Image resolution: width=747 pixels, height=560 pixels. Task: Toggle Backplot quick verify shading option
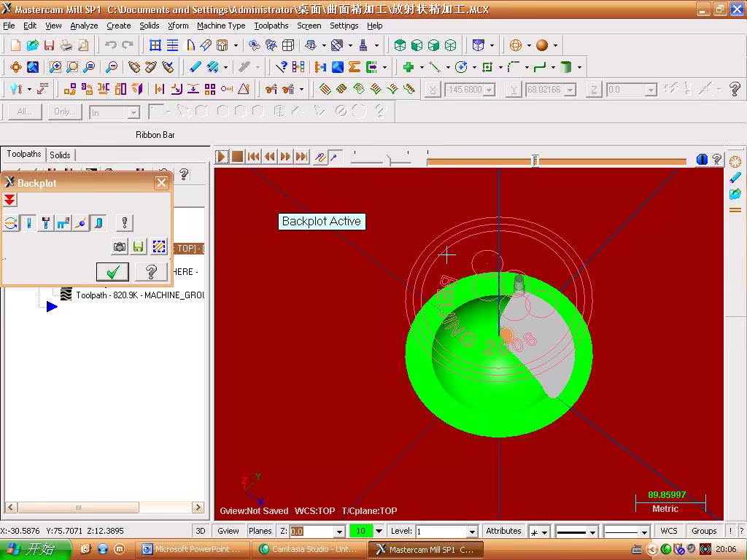coord(98,223)
